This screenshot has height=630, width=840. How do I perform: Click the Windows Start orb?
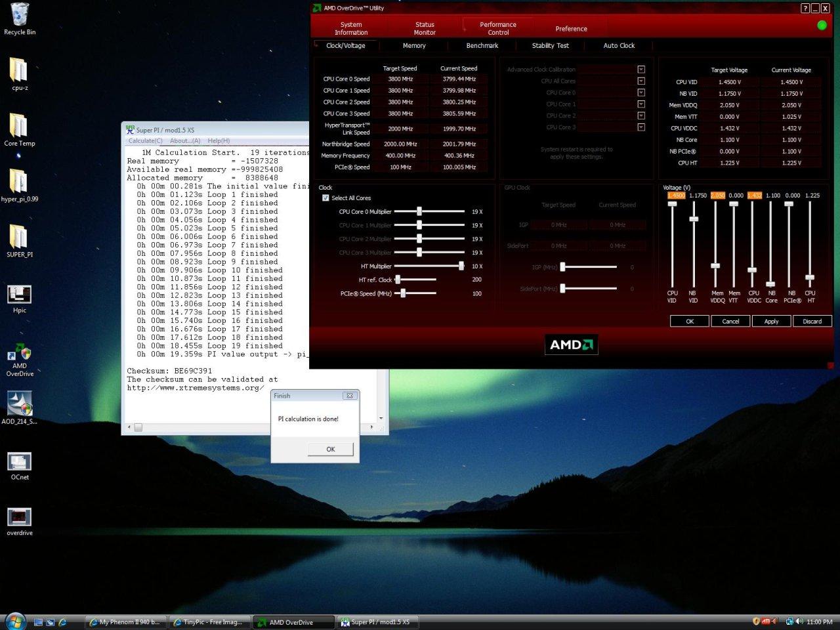point(14,621)
